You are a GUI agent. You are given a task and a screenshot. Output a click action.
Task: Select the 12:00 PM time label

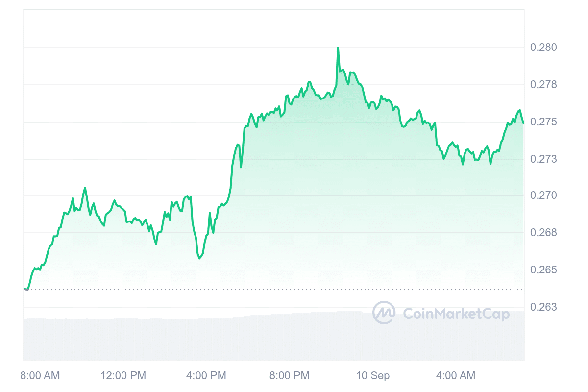(123, 376)
